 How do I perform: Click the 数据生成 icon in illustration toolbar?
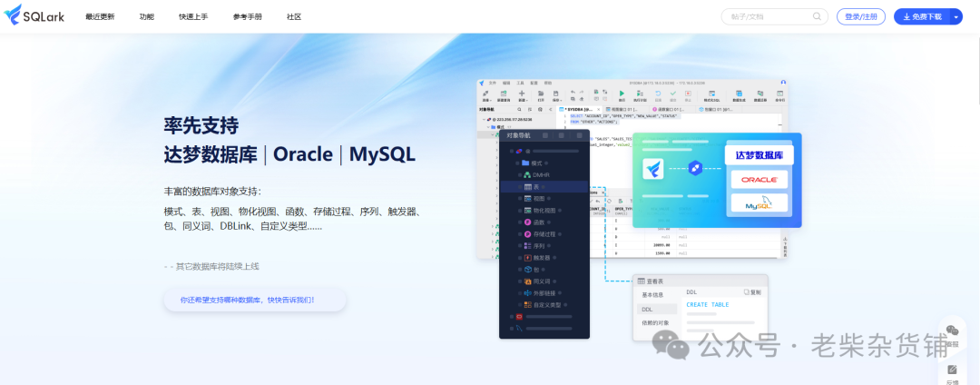[739, 94]
